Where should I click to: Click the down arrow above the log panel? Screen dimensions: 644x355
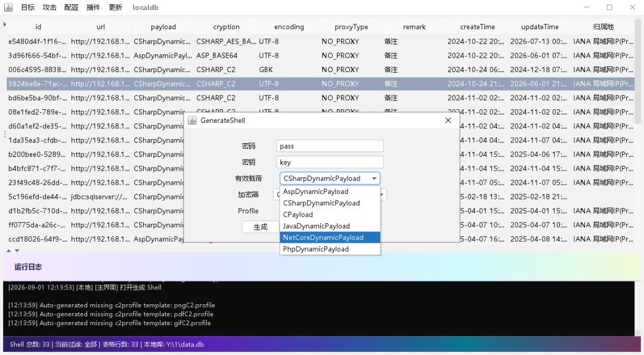17,250
